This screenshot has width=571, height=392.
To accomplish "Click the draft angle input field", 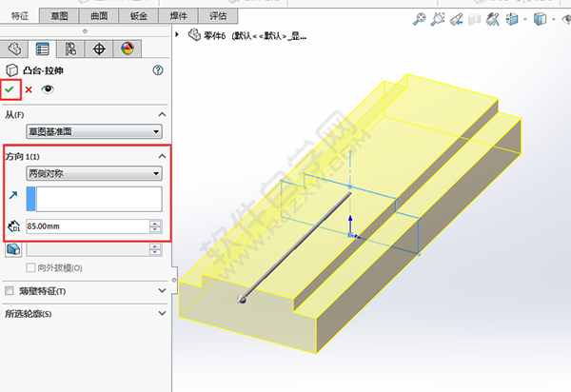I will pyautogui.click(x=88, y=249).
